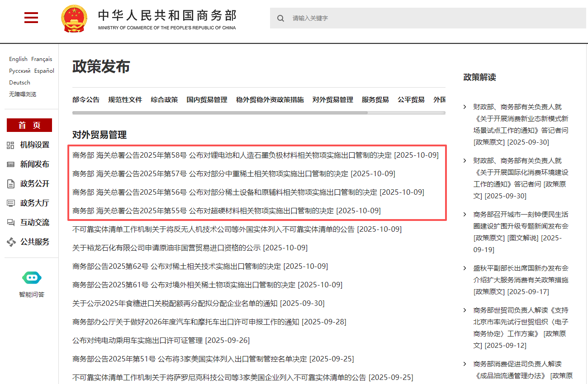Open 公共服务 via its sidebar icon

[x=10, y=242]
